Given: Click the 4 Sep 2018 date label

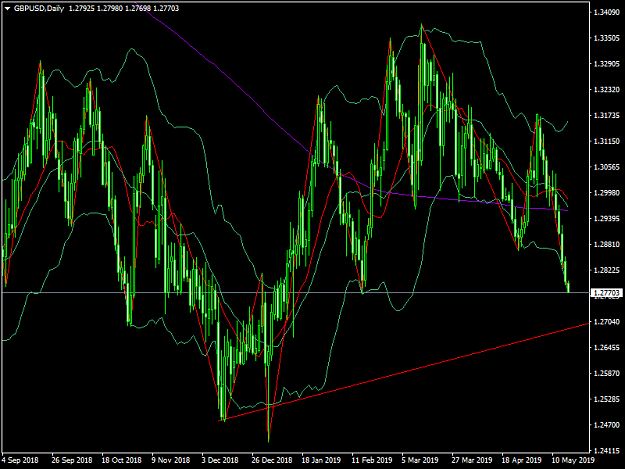Looking at the screenshot, I should pos(20,460).
